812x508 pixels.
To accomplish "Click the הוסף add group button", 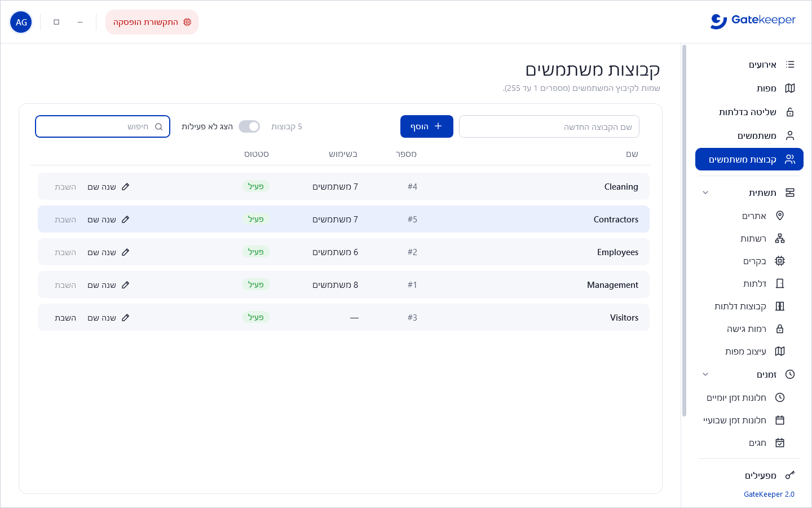I will click(427, 126).
